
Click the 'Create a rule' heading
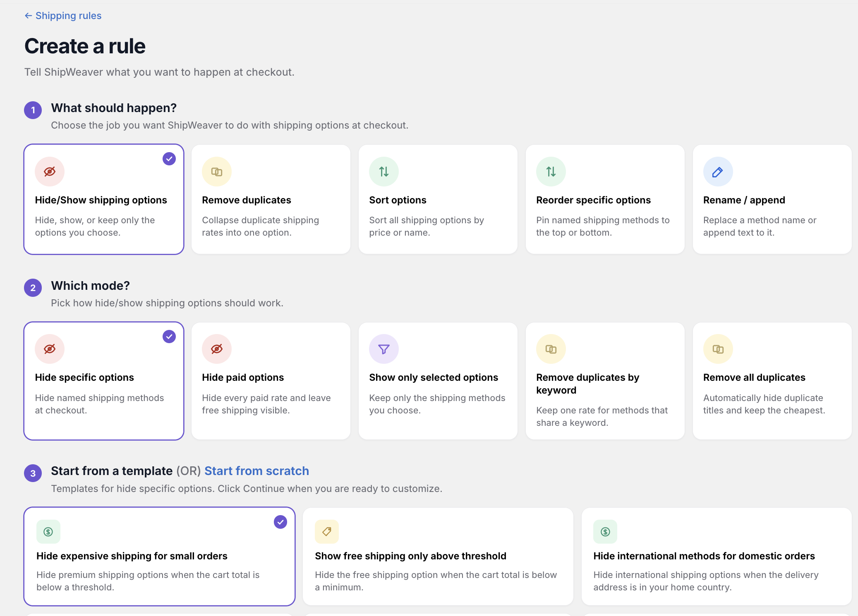coord(85,46)
